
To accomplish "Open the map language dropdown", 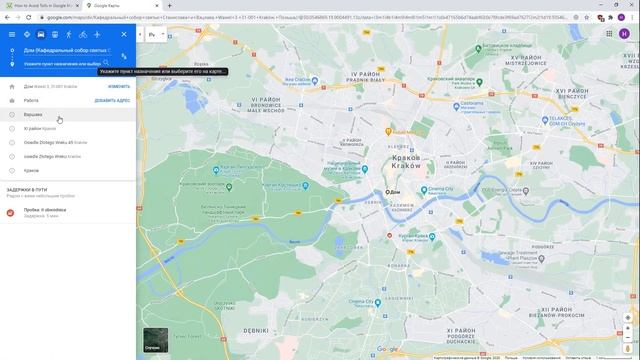I will (x=156, y=35).
